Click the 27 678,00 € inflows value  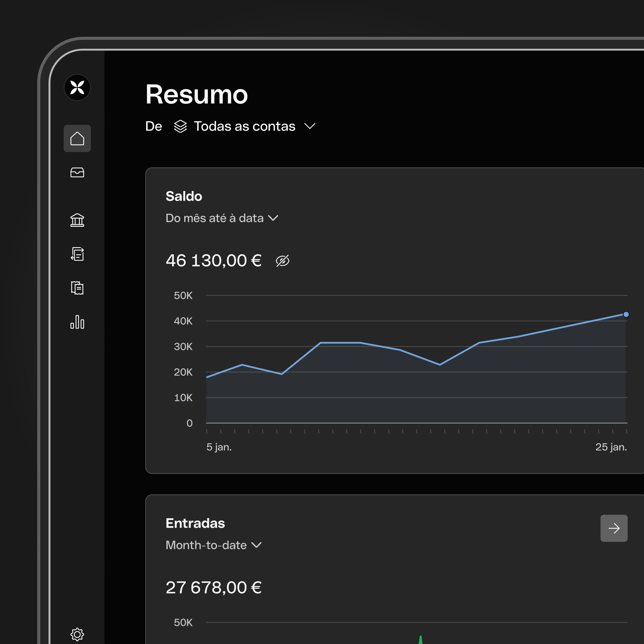point(214,588)
